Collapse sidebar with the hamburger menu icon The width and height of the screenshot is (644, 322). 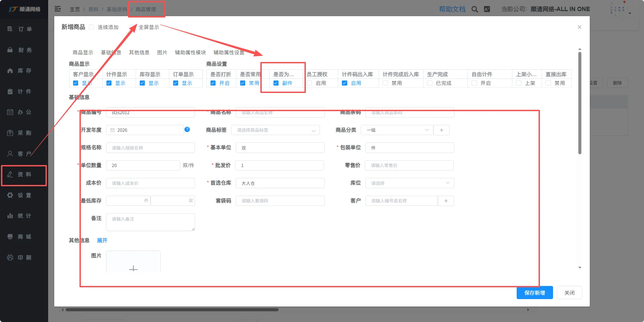(x=58, y=9)
